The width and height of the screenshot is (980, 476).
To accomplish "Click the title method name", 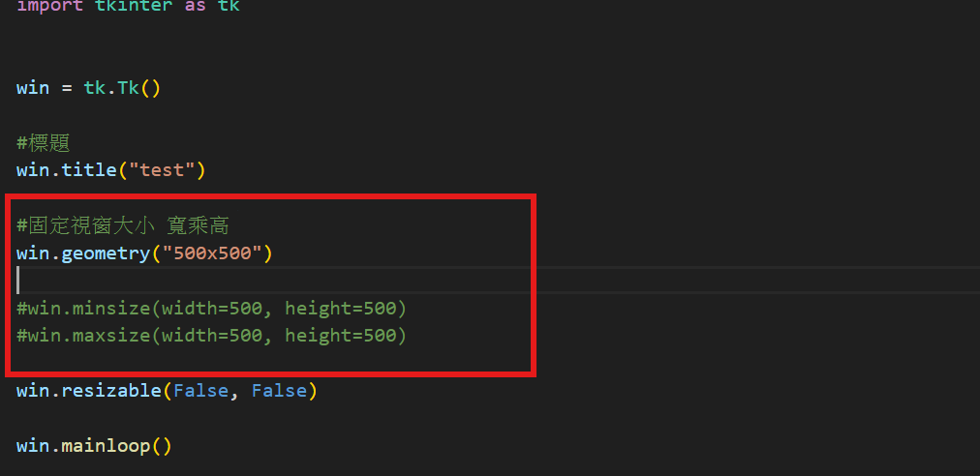I will (89, 170).
